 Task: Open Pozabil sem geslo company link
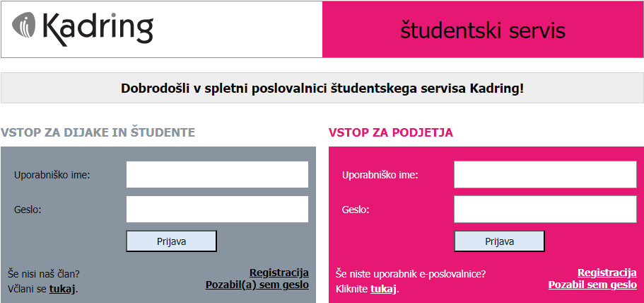pyautogui.click(x=592, y=285)
